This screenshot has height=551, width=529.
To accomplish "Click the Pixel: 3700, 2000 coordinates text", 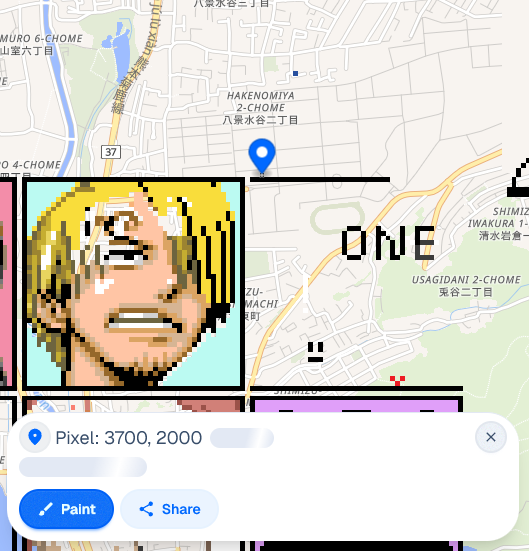I will click(x=129, y=438).
